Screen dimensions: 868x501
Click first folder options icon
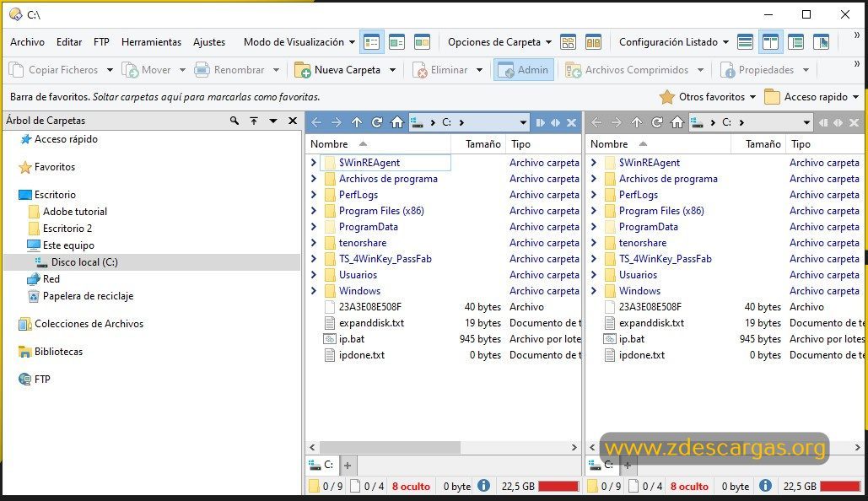click(x=568, y=42)
